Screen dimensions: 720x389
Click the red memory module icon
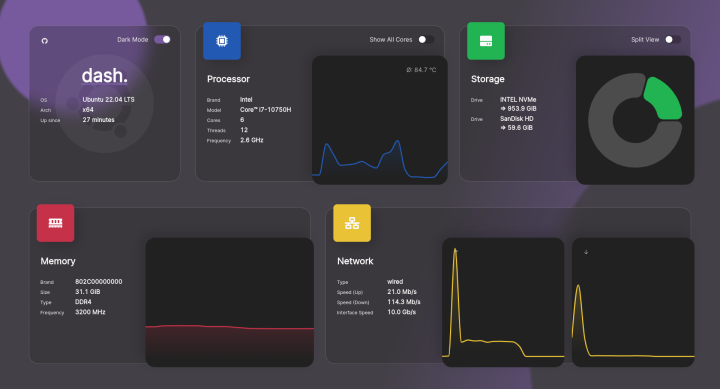56,223
